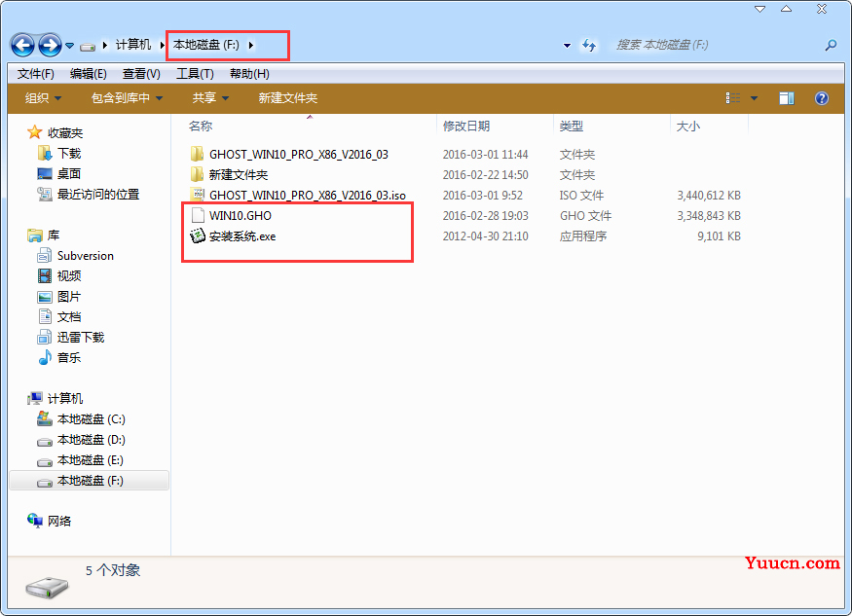Select the GHOST_WIN10_PRO_X86_V2016_03 folder icon

[x=198, y=154]
